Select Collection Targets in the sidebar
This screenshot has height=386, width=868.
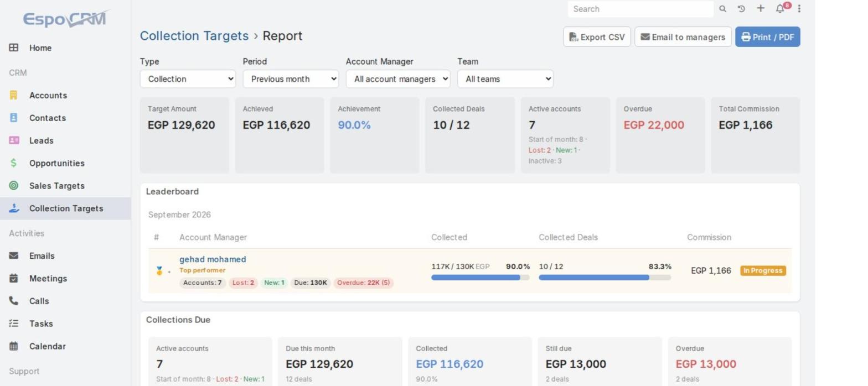pos(65,208)
